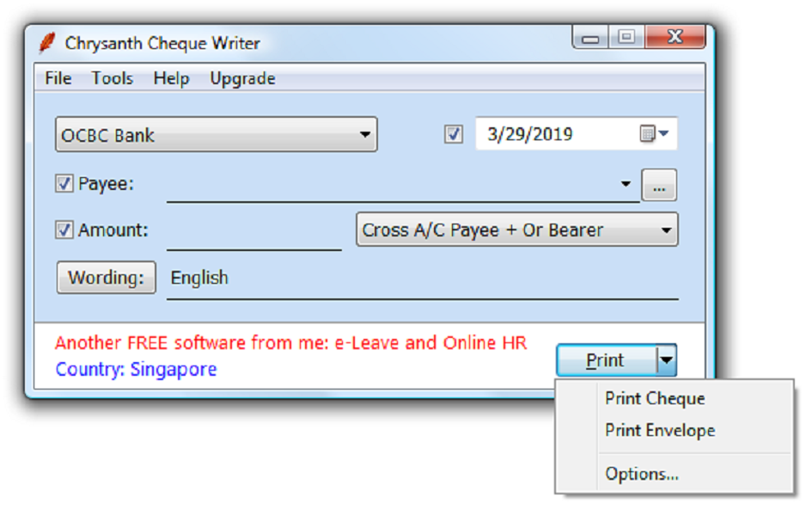Close the Chrysanth Cheque Writer window

[675, 37]
